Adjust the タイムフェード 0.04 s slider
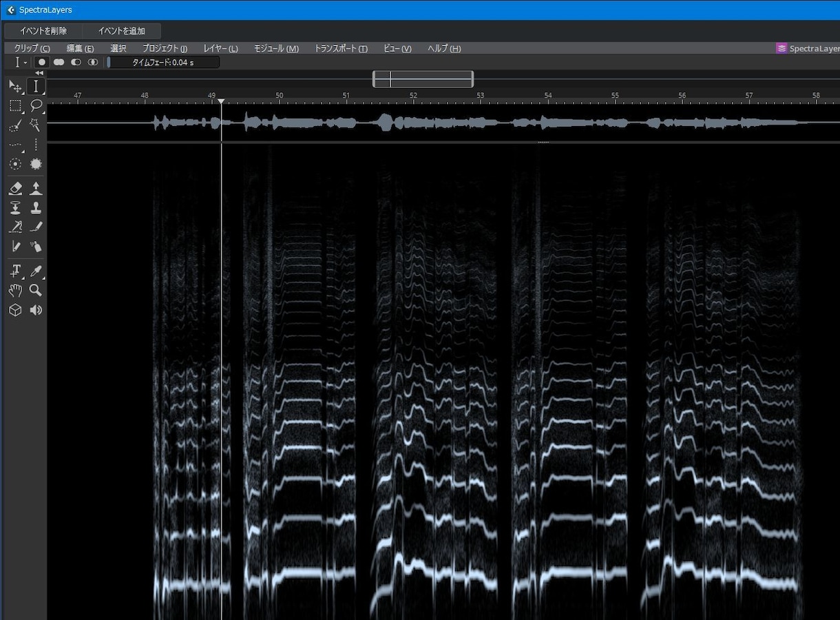 (x=162, y=62)
